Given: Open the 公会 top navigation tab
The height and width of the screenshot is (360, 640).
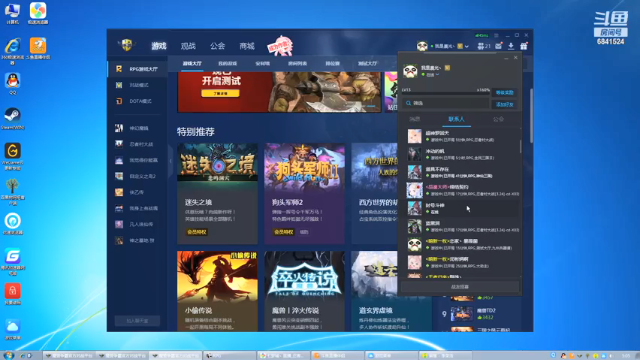Looking at the screenshot, I should click(218, 46).
